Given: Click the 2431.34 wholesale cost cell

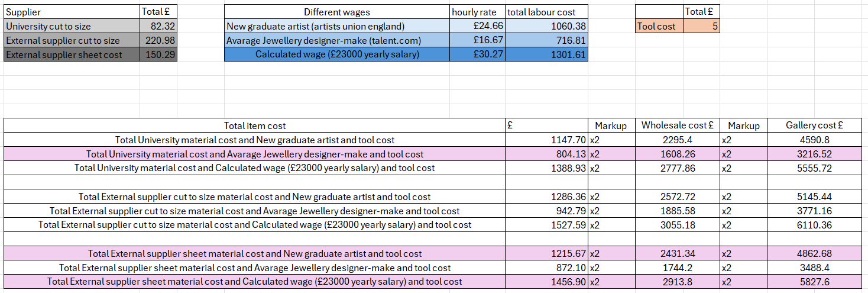Looking at the screenshot, I should coord(678,253).
